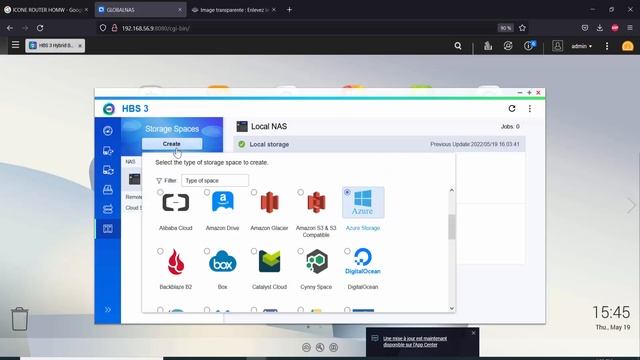The width and height of the screenshot is (640, 360).
Task: Open external devices icon in QTS toolbar
Action: tap(508, 46)
